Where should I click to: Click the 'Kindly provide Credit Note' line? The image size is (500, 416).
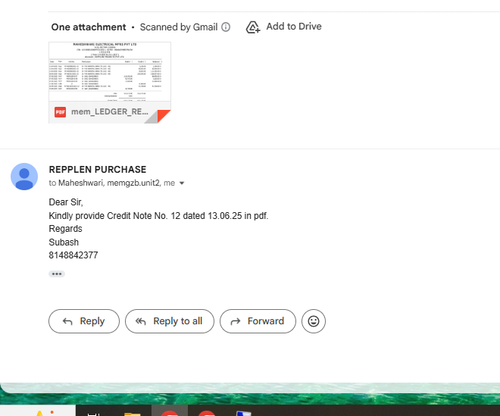(x=158, y=216)
